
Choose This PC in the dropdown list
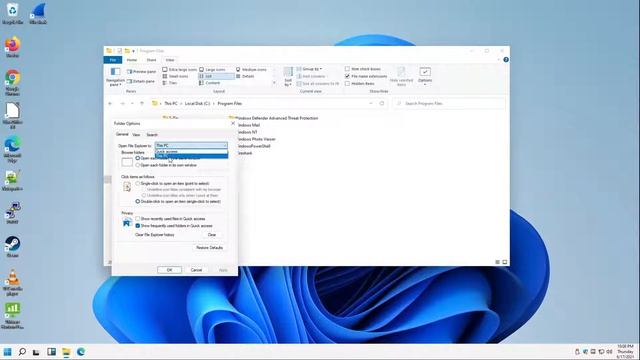click(191, 156)
